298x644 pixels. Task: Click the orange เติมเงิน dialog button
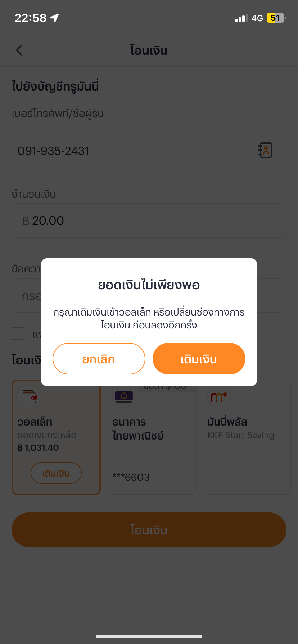(199, 359)
